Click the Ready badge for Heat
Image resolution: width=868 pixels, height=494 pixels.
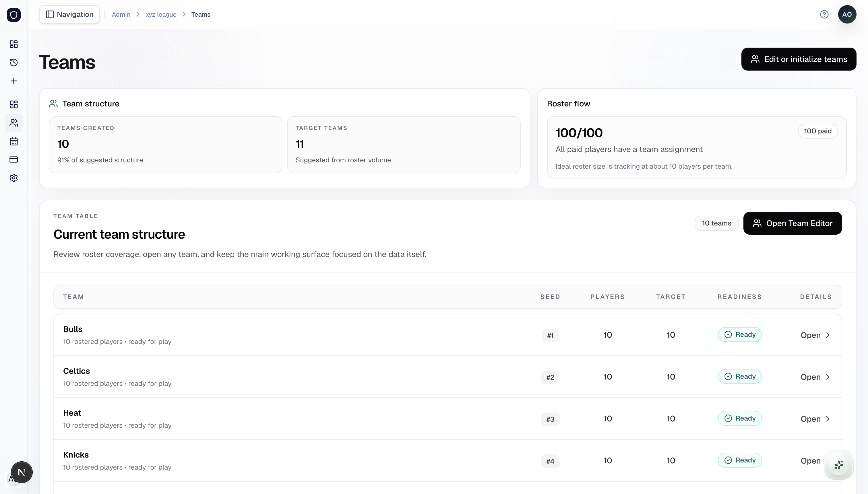[740, 418]
